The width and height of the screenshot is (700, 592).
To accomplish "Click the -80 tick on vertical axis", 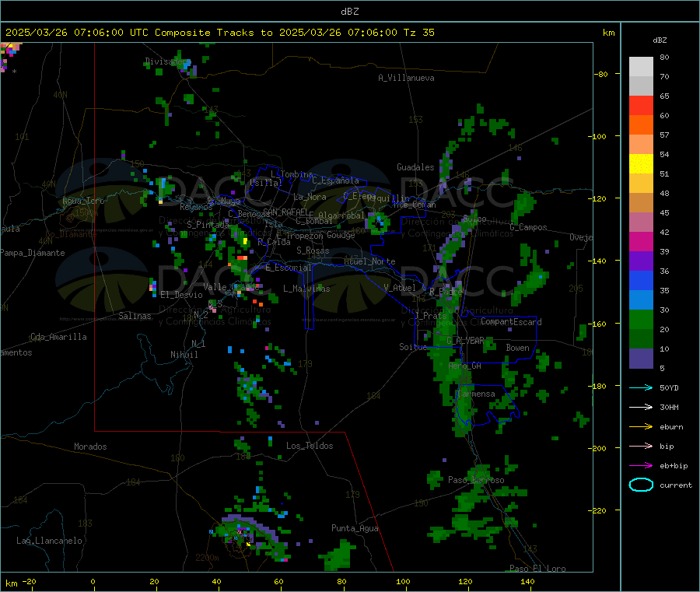I will point(601,74).
